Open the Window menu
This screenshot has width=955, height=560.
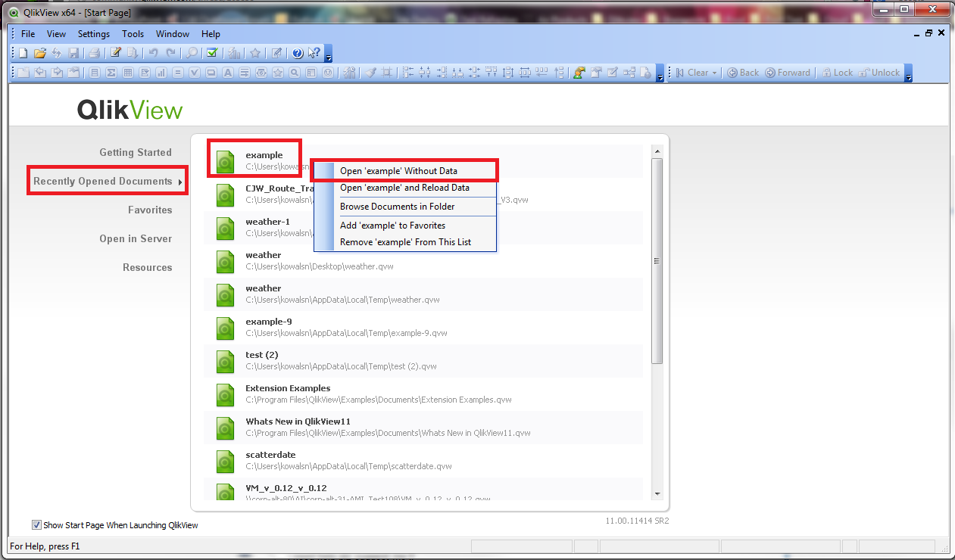point(173,34)
